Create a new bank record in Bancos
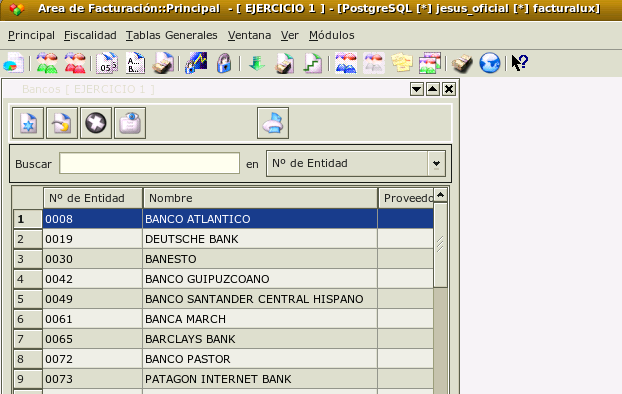The width and height of the screenshot is (622, 394). pyautogui.click(x=28, y=123)
